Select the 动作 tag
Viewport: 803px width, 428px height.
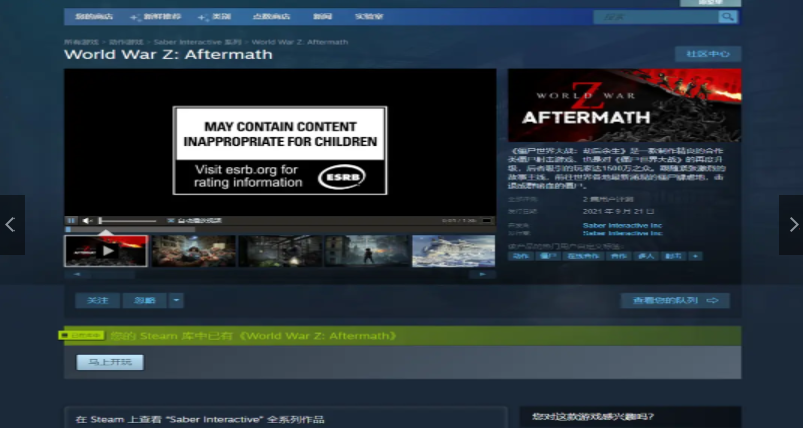pyautogui.click(x=521, y=256)
